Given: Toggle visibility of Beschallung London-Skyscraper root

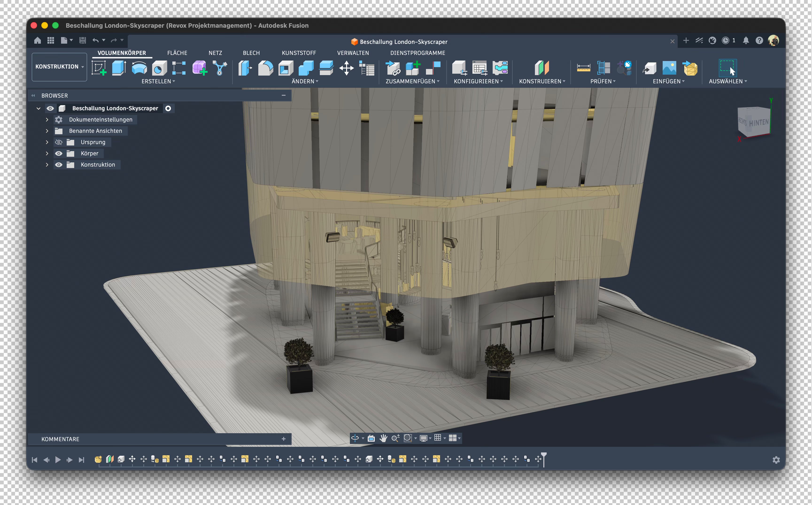Looking at the screenshot, I should [50, 108].
